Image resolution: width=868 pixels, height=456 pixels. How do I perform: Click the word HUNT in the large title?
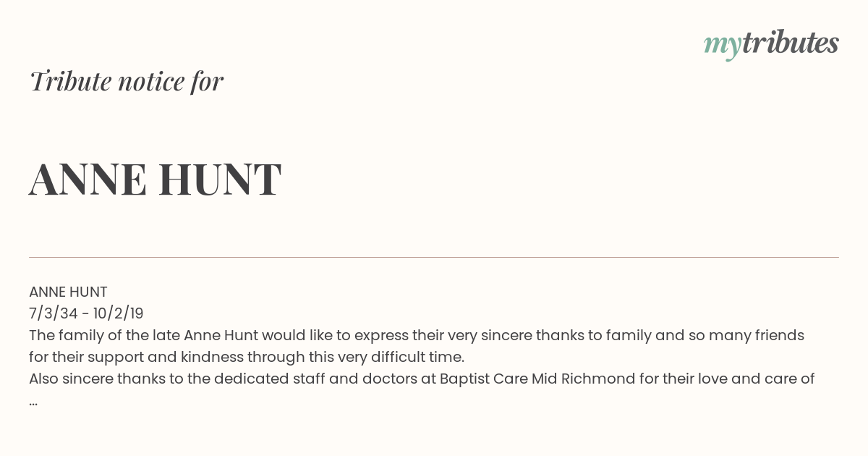[220, 180]
